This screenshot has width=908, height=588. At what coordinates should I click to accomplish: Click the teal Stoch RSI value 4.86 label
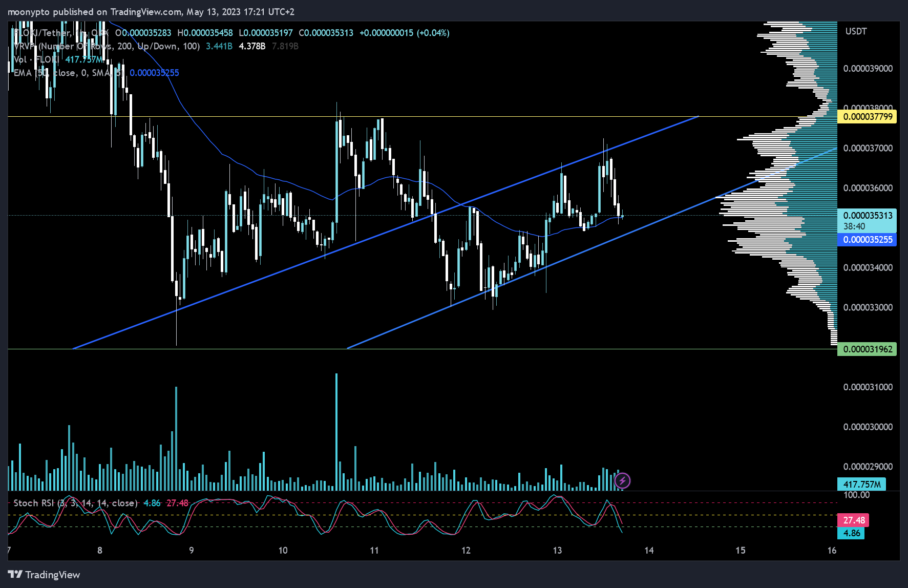(x=852, y=533)
